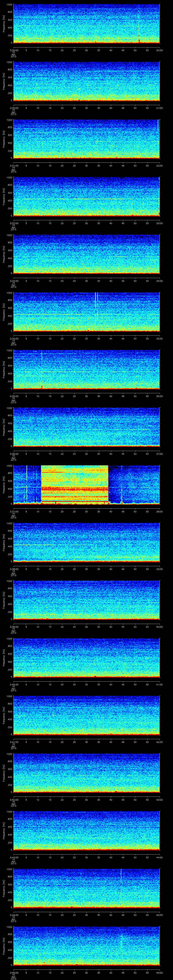Viewport: 173px width, 980px height.
Task: Click the 46:00 end time label of the last panel
Action: 160,972
